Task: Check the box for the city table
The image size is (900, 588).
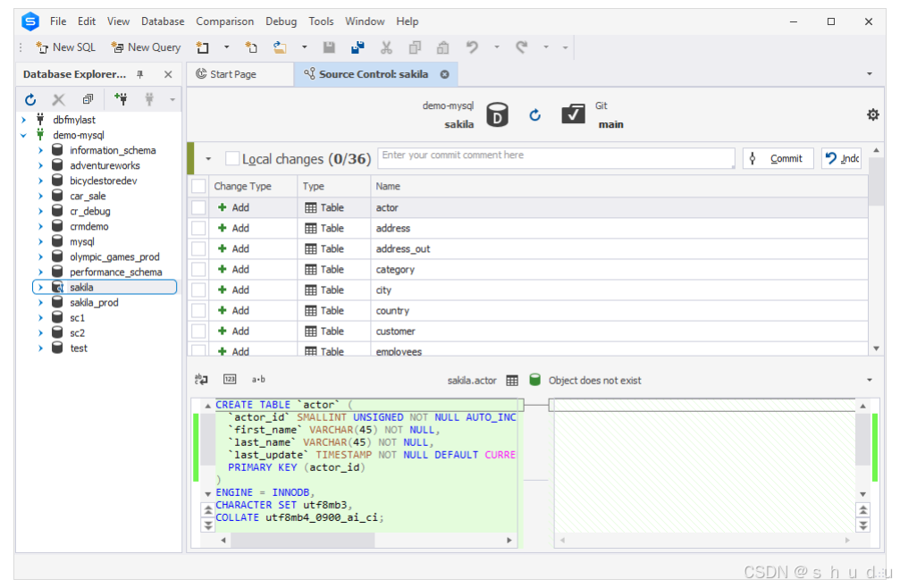Action: [x=198, y=290]
